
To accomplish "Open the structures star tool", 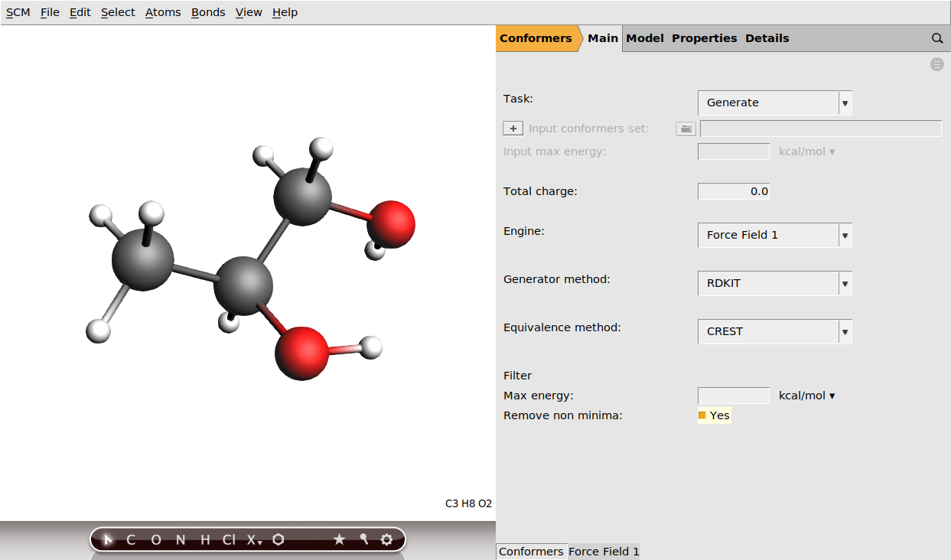I will point(339,539).
